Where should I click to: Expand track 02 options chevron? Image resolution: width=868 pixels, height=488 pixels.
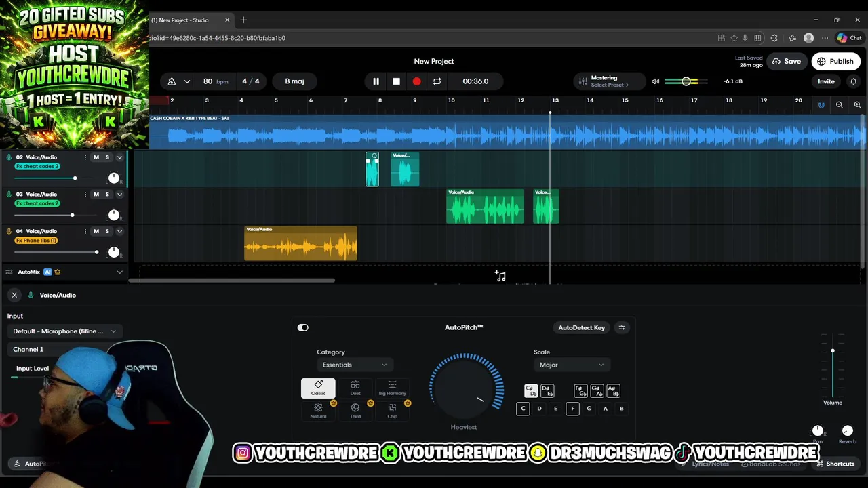click(x=119, y=157)
